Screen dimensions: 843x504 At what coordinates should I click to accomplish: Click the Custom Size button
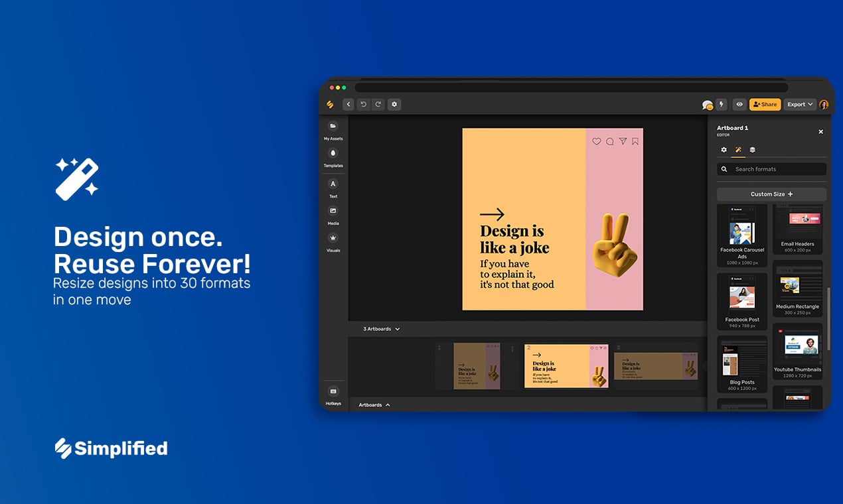point(771,194)
